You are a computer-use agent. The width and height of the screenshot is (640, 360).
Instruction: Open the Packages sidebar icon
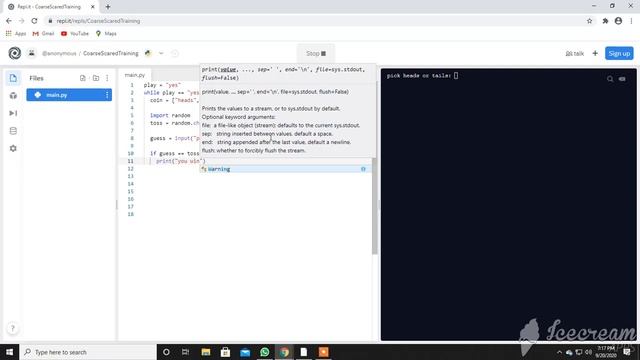coord(13,96)
